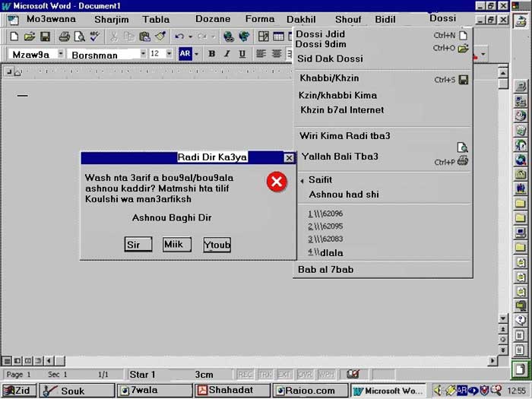The image size is (532, 399).
Task: Toggle OVR indicator in status bar
Action: pyautogui.click(x=305, y=375)
